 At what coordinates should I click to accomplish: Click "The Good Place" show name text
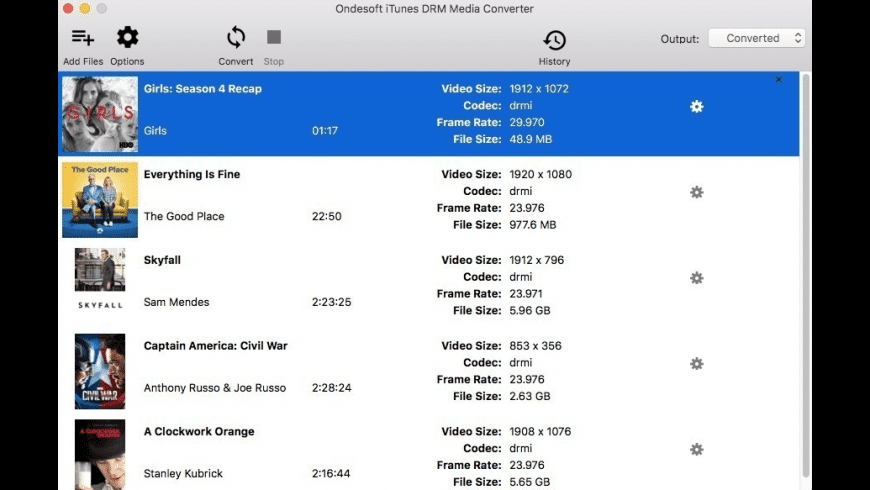point(184,216)
